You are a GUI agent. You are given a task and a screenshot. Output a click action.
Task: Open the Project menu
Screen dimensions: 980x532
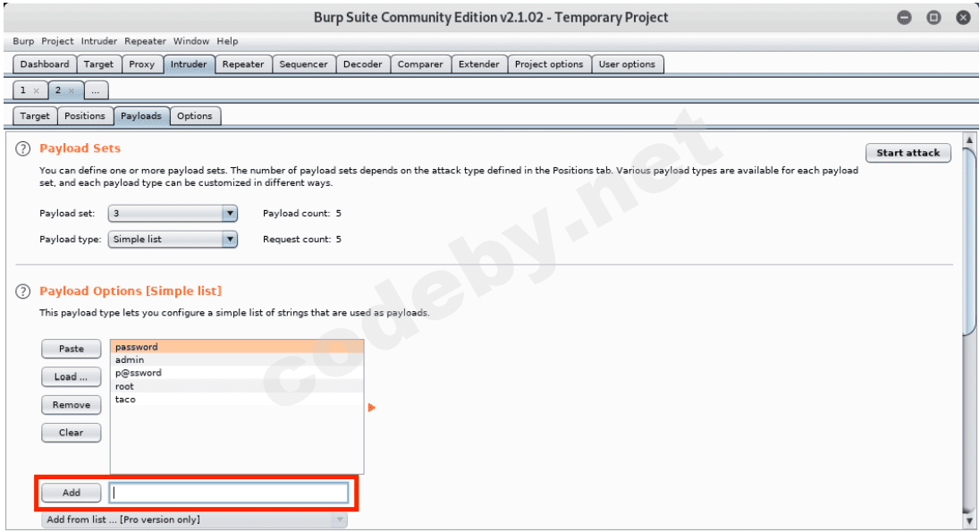click(57, 41)
